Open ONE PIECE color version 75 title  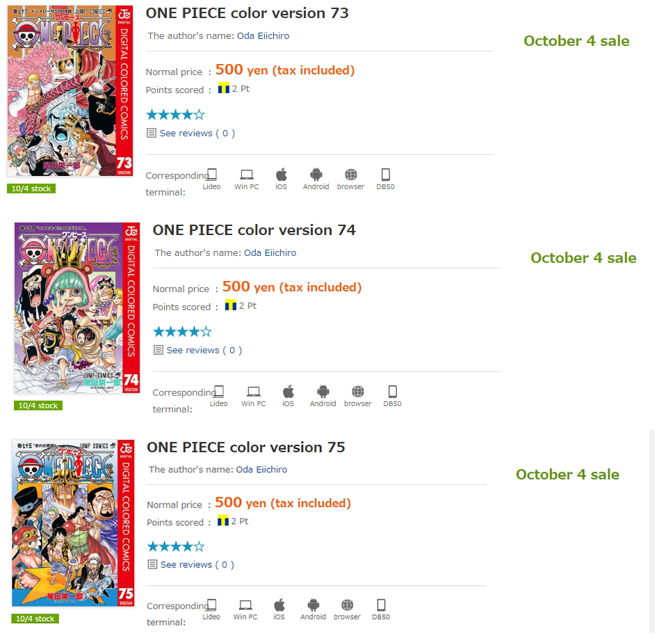246,447
